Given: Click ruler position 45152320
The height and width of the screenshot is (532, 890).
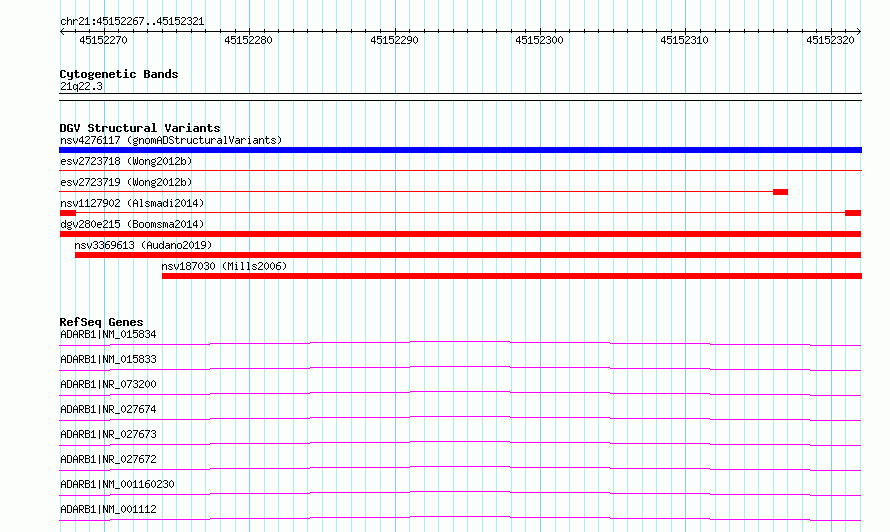Looking at the screenshot, I should coord(830,40).
